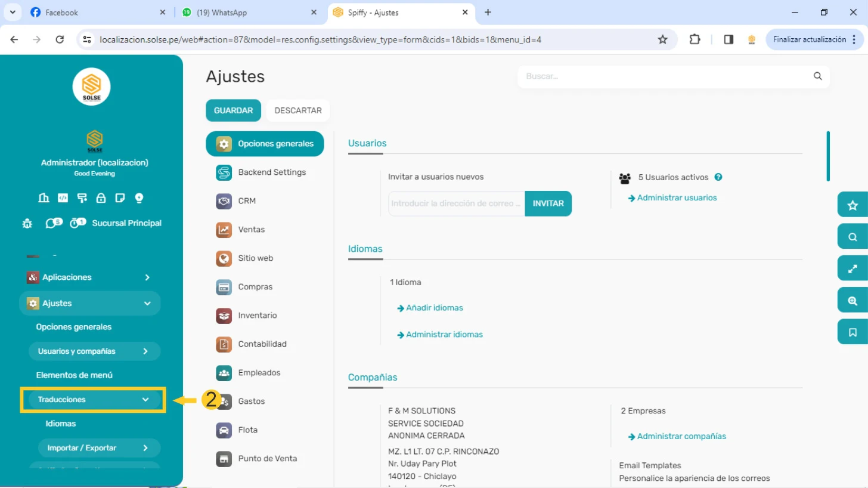The height and width of the screenshot is (488, 868).
Task: Click the star favorite button on right edge
Action: (x=852, y=206)
